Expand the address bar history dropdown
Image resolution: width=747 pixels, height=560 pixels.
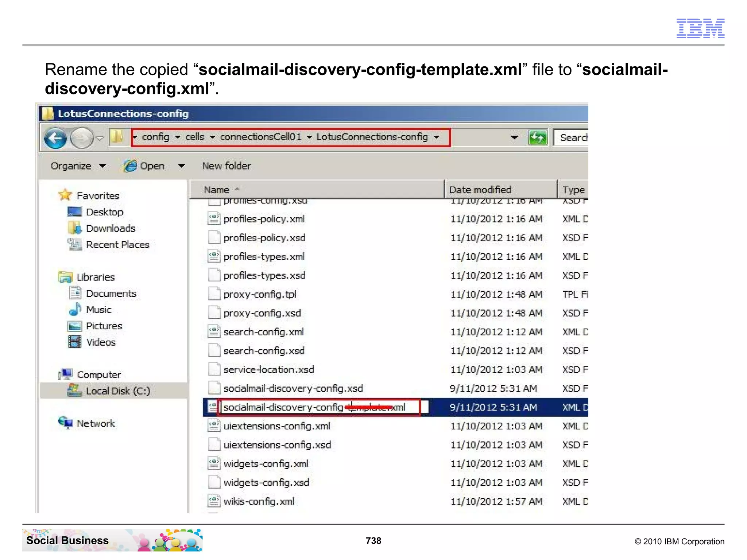click(514, 137)
